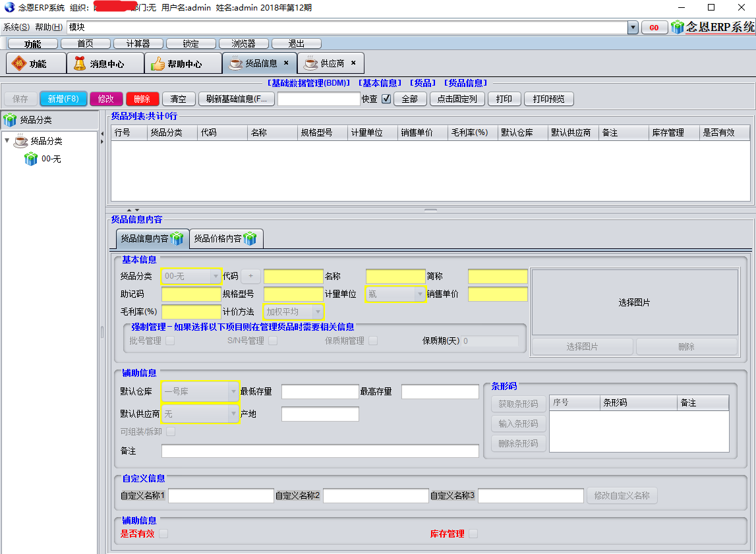Image resolution: width=756 pixels, height=554 pixels.
Task: Click the 选择图片 preview area
Action: [x=634, y=302]
